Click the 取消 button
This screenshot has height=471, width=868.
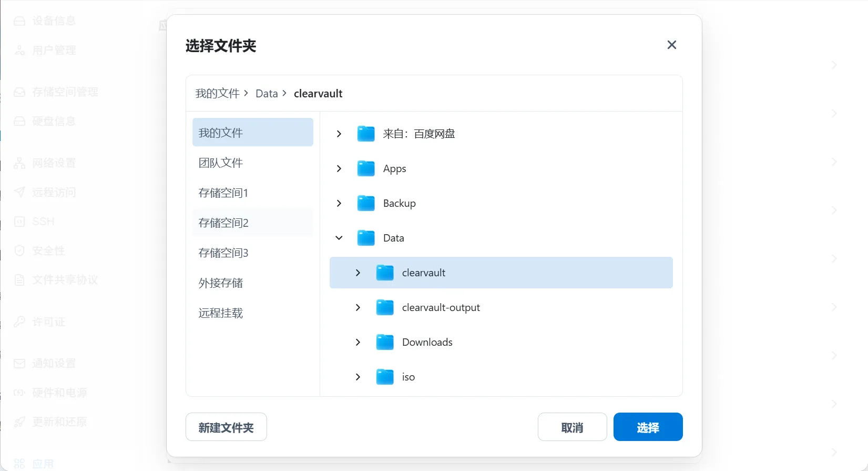click(x=572, y=427)
